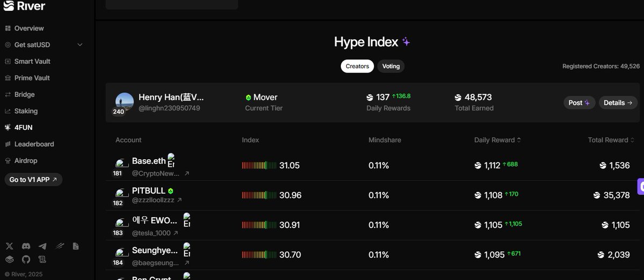
Task: Click the Seunghye... account name
Action: 155,250
